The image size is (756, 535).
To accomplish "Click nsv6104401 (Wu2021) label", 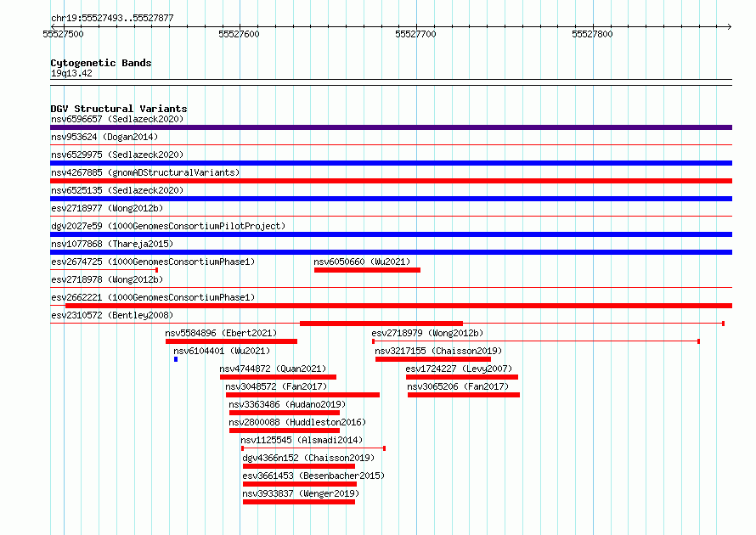I will 222,351.
